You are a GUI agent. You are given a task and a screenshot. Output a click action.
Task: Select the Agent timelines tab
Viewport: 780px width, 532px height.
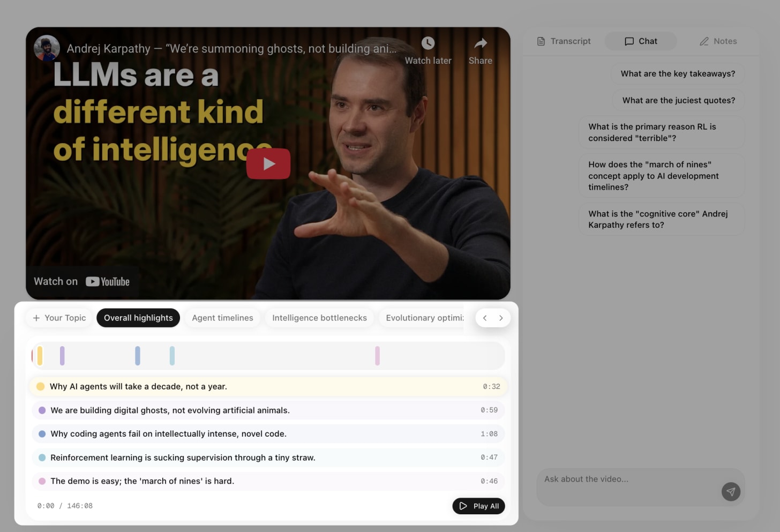tap(222, 318)
